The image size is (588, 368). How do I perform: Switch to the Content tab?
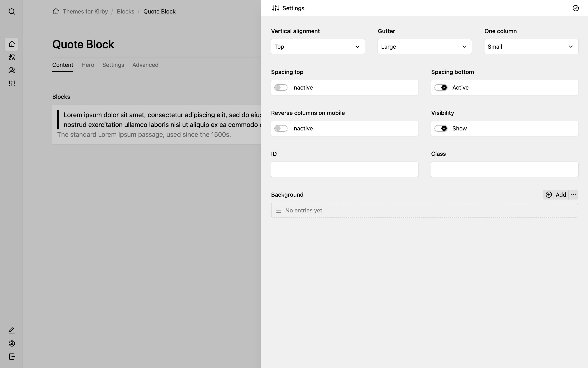[63, 65]
